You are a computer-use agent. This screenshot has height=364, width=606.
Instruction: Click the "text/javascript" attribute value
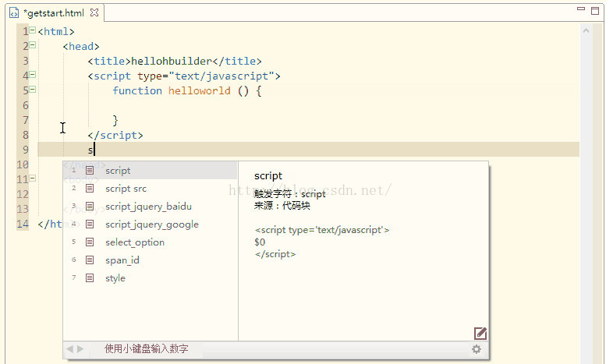[221, 76]
